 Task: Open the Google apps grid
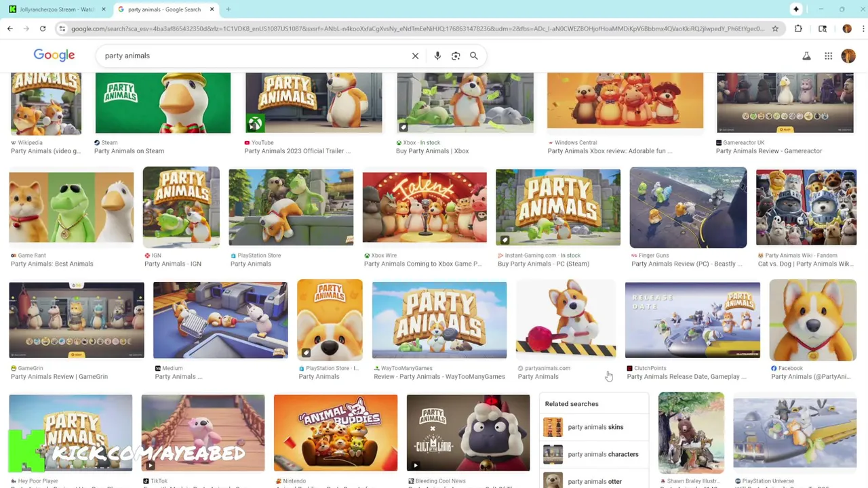pos(828,56)
